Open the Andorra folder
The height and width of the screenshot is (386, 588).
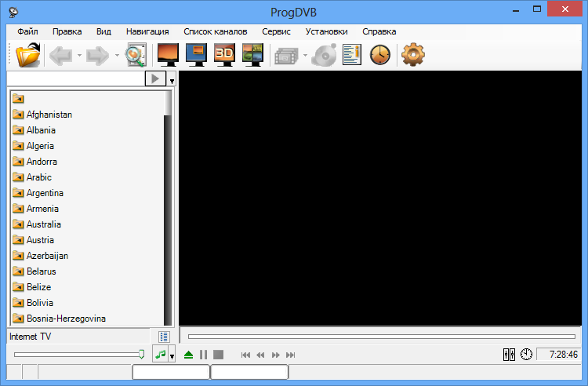[34, 162]
